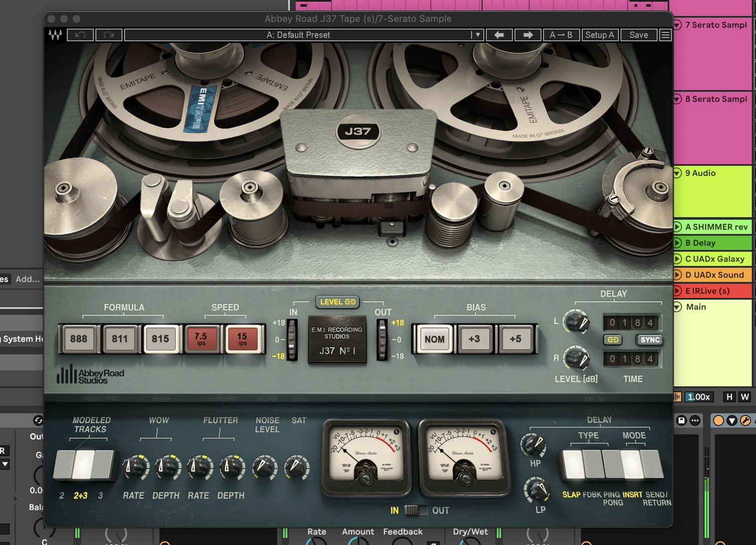Click the Save preset button
The height and width of the screenshot is (545, 756).
tap(639, 35)
